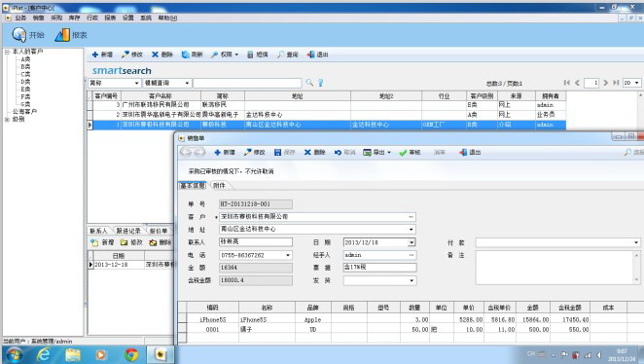The height and width of the screenshot is (364, 644).
Task: Open 销售 menu
Action: pos(38,18)
